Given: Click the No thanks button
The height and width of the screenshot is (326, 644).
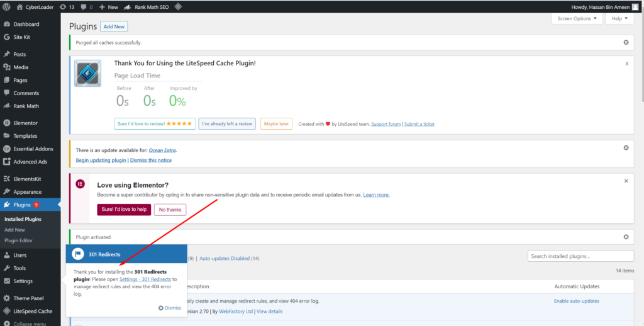Looking at the screenshot, I should [x=170, y=210].
